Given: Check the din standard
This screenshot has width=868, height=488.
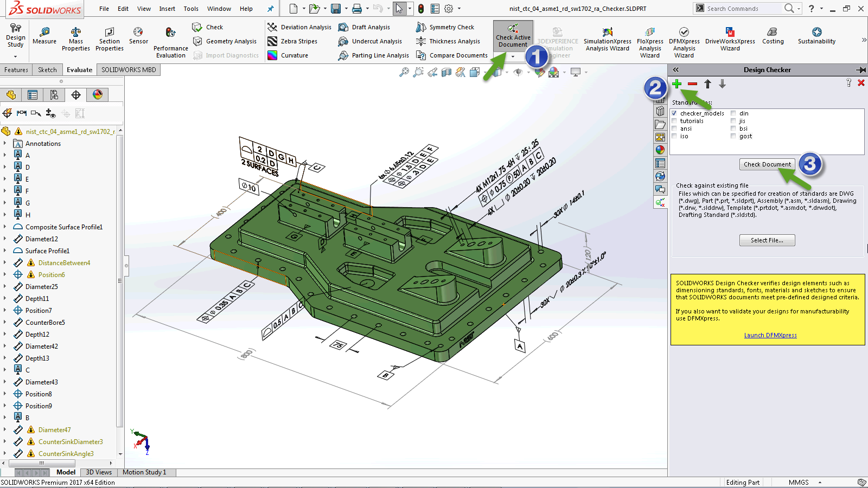Looking at the screenshot, I should (733, 113).
